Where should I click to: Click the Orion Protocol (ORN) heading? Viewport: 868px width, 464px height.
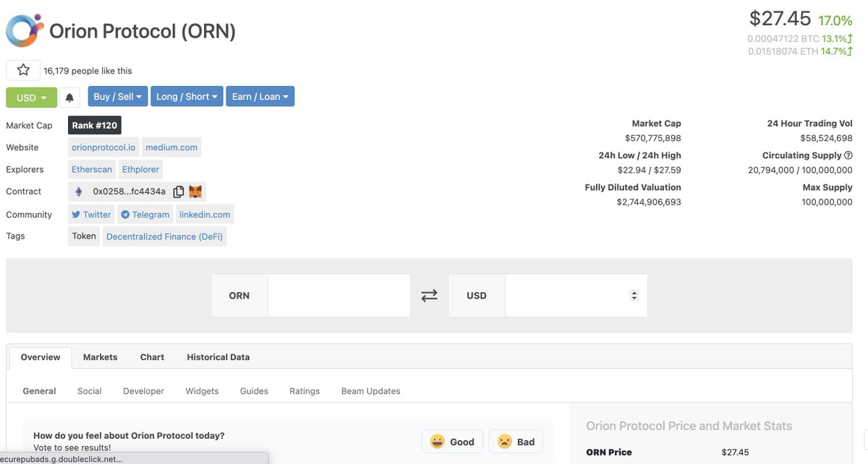[x=142, y=31]
